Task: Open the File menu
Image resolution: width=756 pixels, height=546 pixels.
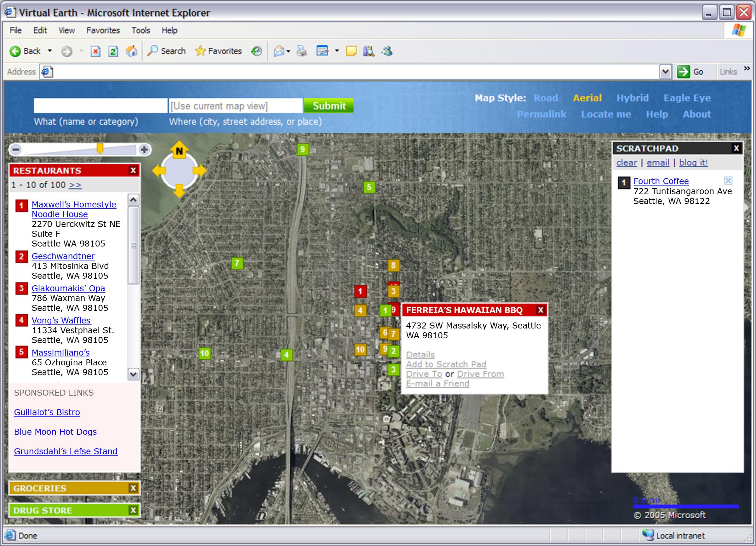Action: 16,30
